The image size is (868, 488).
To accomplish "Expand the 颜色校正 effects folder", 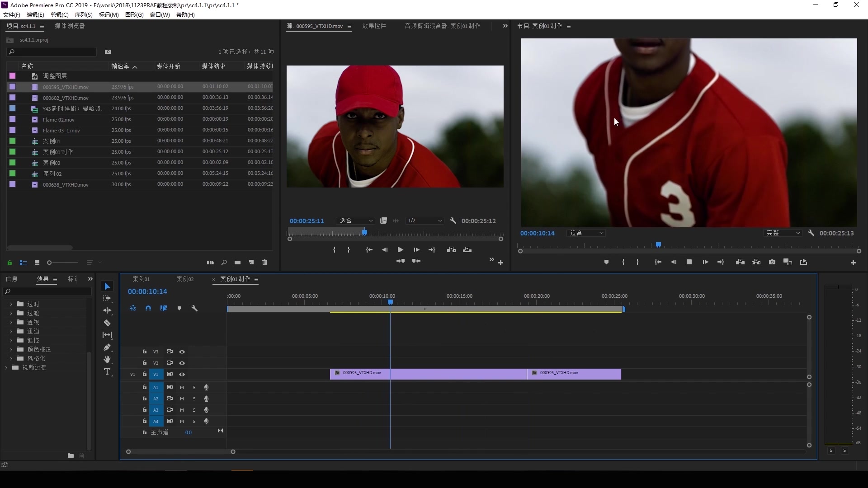I will pyautogui.click(x=11, y=349).
